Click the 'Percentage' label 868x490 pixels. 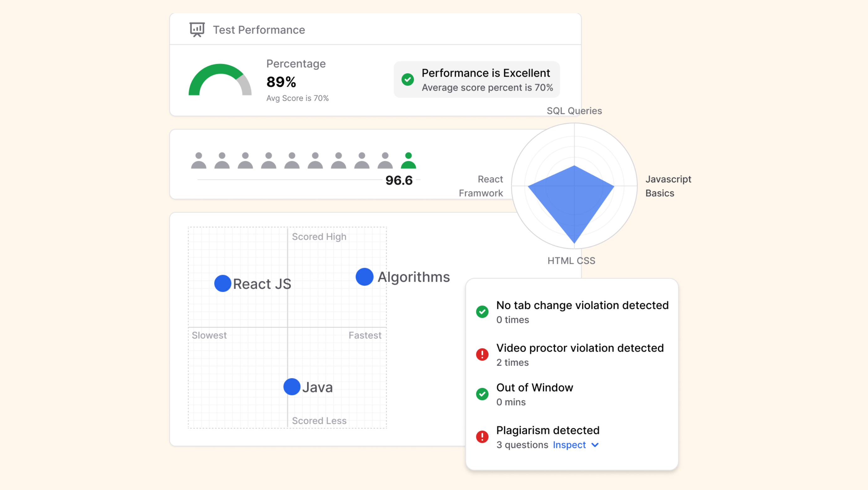tap(296, 64)
